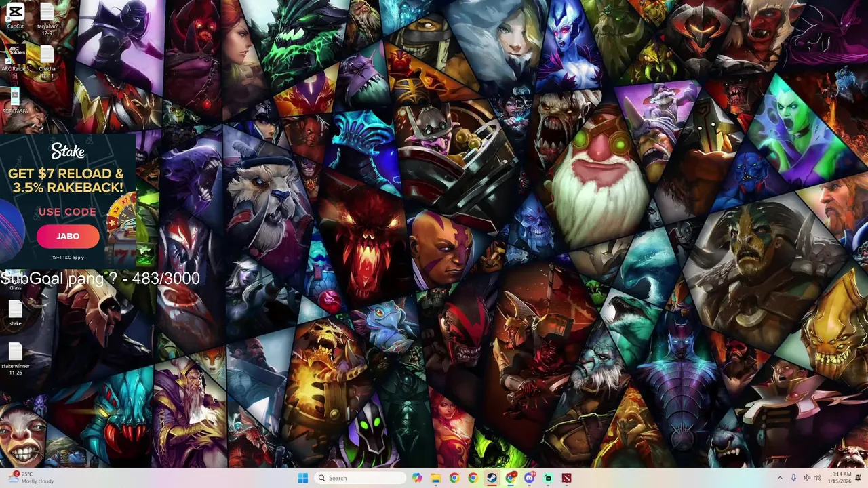Select the SDFAFASFA desktop file

click(15, 100)
